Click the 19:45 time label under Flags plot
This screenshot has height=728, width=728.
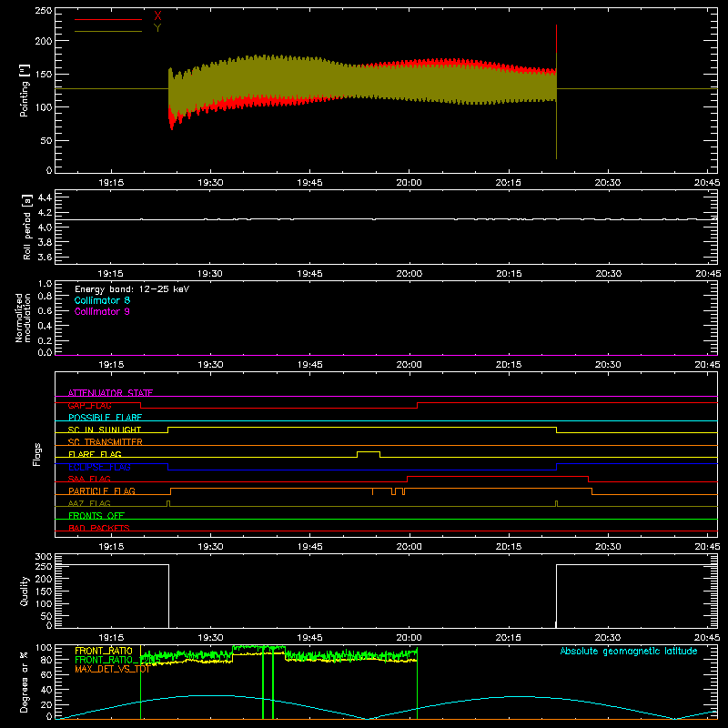309,547
